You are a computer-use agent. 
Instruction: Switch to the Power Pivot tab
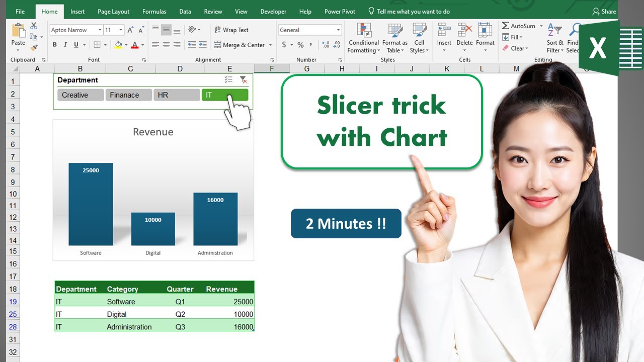340,12
